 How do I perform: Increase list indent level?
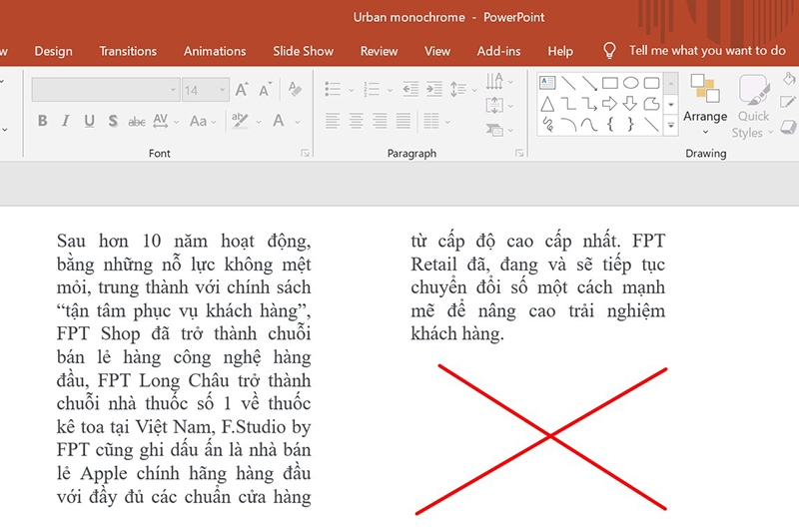(x=434, y=89)
